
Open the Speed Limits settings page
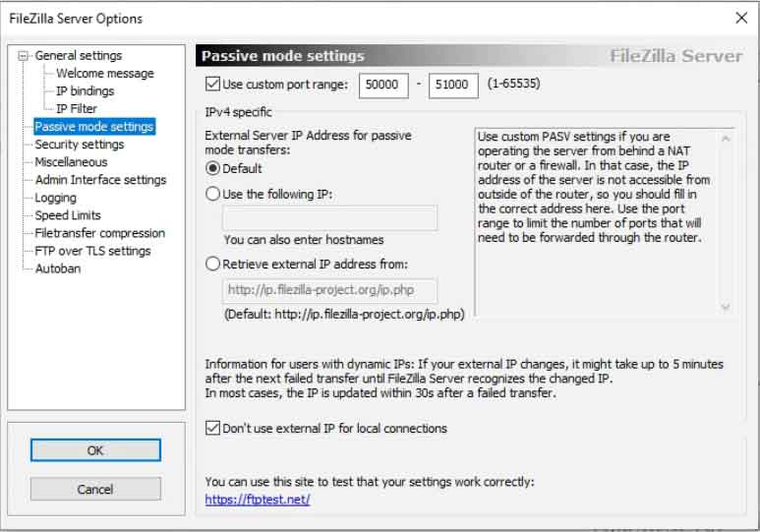pos(68,215)
